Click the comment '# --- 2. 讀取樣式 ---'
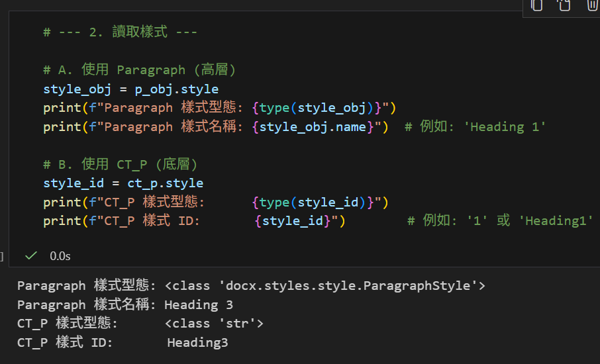 [x=120, y=32]
